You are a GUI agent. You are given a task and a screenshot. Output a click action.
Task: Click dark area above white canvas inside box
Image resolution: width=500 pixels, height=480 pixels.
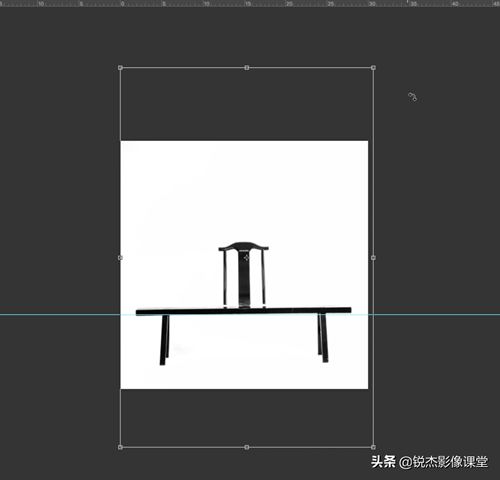coord(247,104)
